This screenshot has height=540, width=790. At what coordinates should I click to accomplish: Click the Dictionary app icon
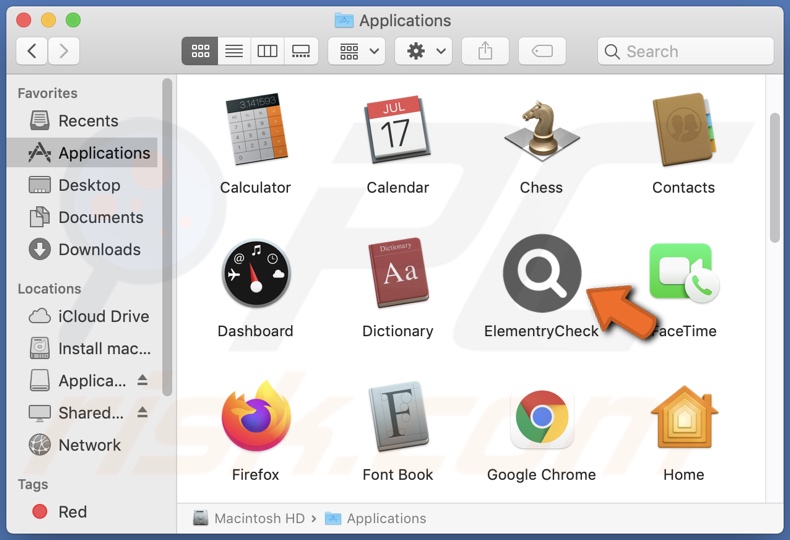point(398,273)
